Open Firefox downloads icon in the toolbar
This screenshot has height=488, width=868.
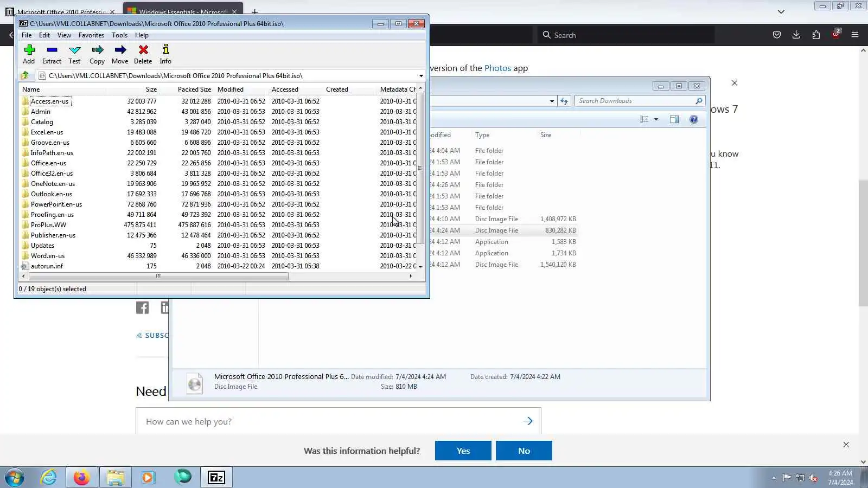796,35
